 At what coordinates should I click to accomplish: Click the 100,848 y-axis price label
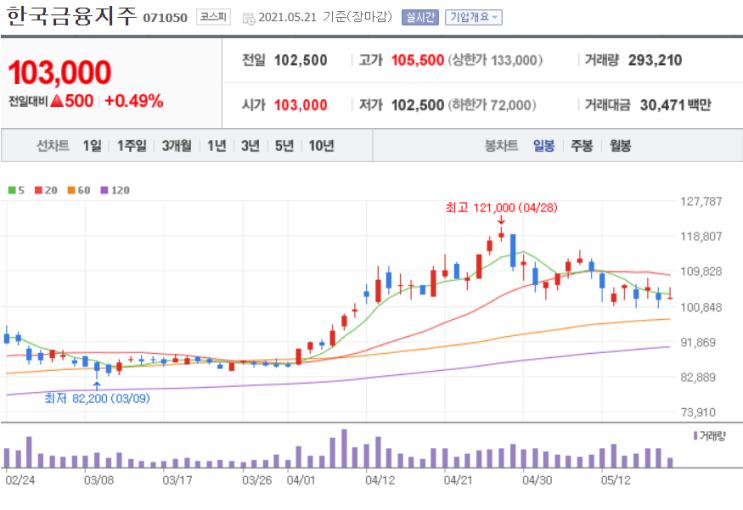pos(701,307)
